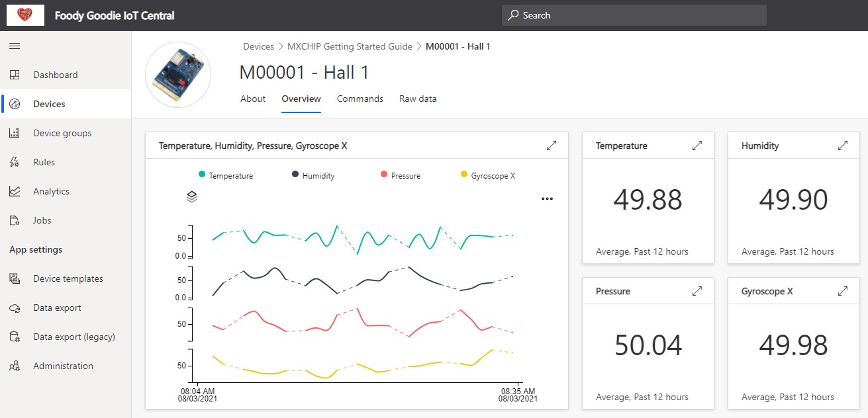Click the Humidity average value 49.90
The width and height of the screenshot is (868, 418).
[x=793, y=199]
